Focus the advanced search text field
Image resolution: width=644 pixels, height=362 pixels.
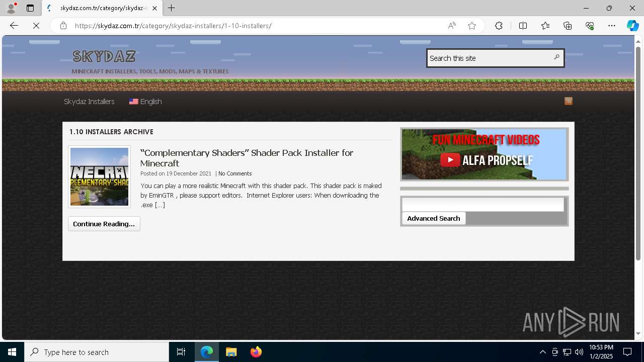[483, 205]
